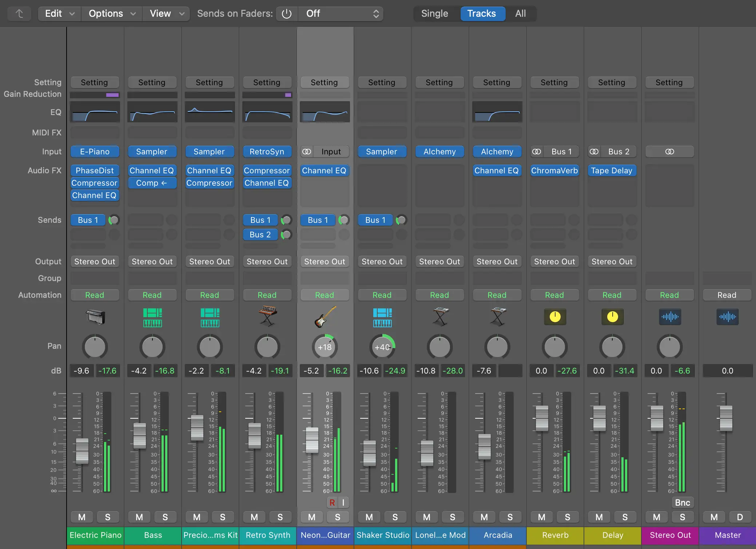
Task: Click the Reverb aux knob icon
Action: [x=555, y=317]
